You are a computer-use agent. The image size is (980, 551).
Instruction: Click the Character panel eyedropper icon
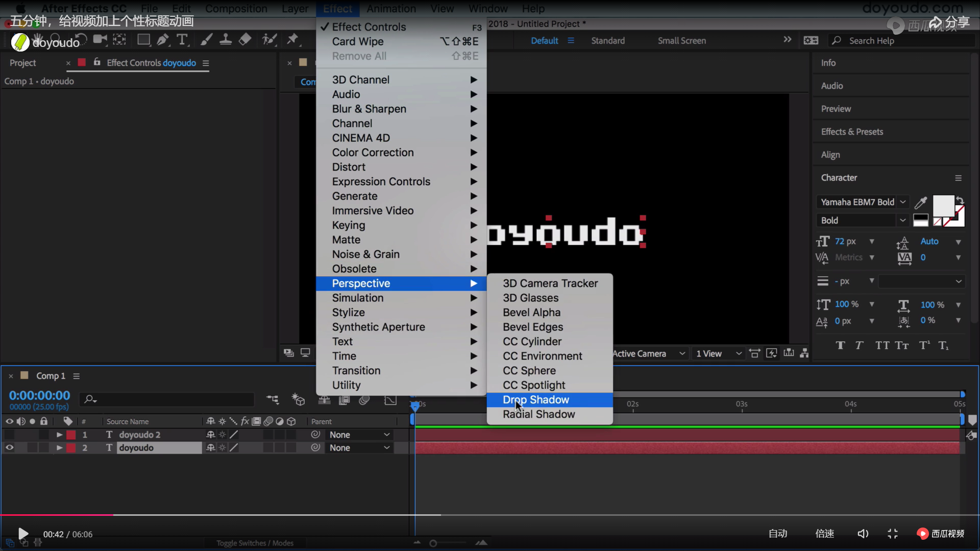[x=921, y=203]
